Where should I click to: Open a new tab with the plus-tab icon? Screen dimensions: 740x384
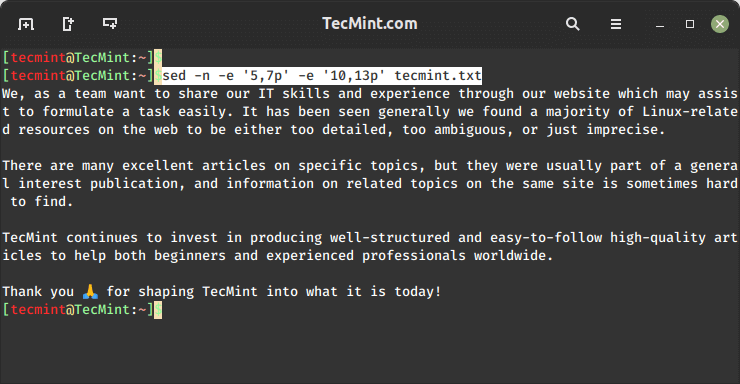(26, 24)
